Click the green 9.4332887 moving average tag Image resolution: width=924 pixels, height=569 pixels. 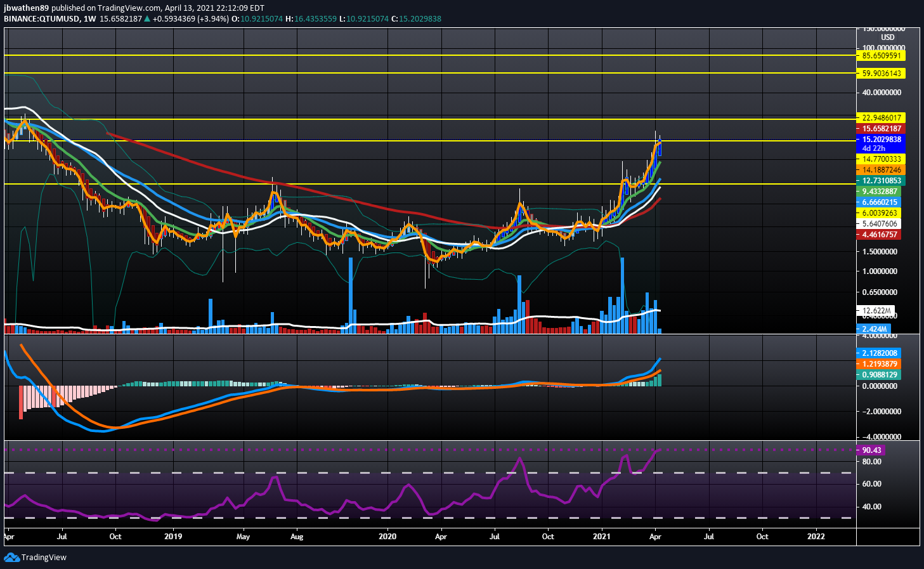(x=879, y=192)
